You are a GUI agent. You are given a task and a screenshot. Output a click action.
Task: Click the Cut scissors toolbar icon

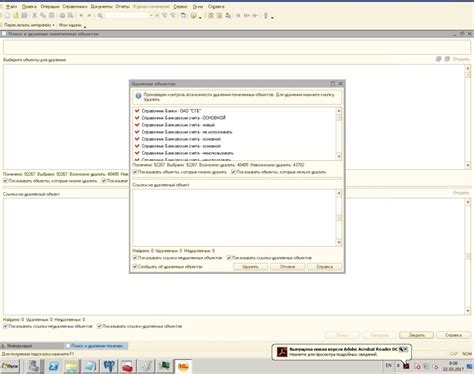pyautogui.click(x=34, y=15)
